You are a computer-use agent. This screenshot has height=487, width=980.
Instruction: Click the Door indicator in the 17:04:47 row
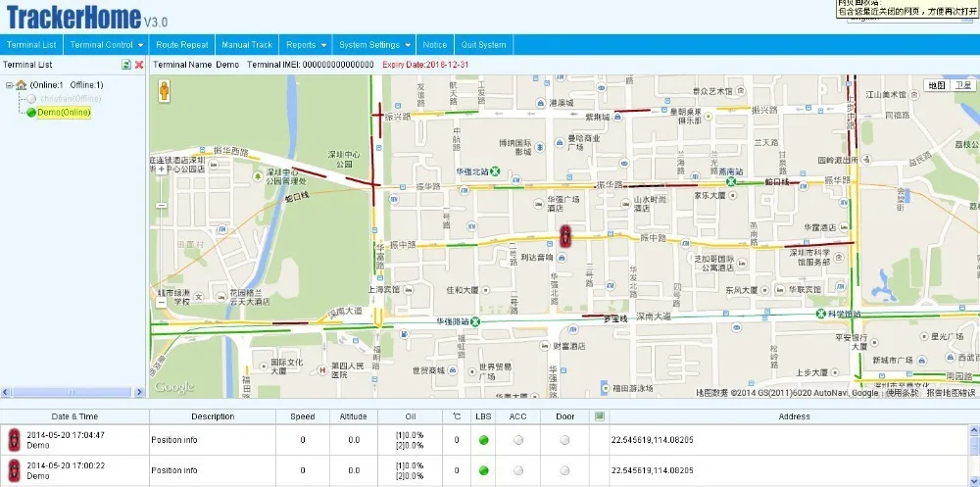[x=565, y=440]
